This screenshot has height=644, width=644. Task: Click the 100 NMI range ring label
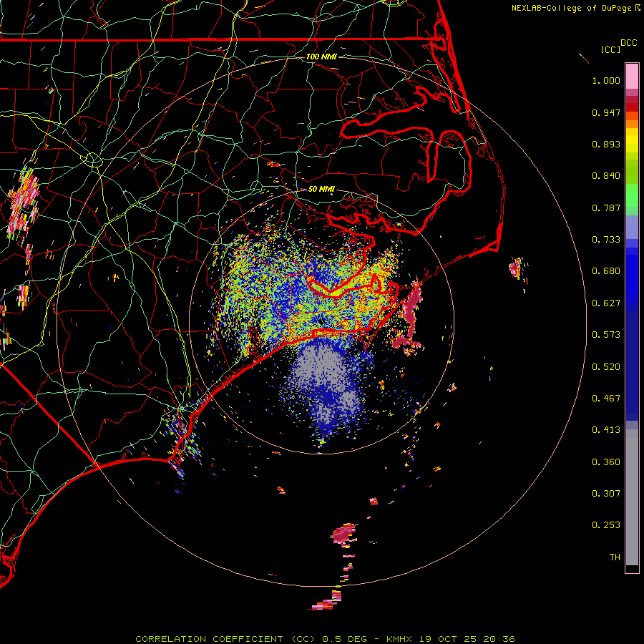pyautogui.click(x=321, y=57)
